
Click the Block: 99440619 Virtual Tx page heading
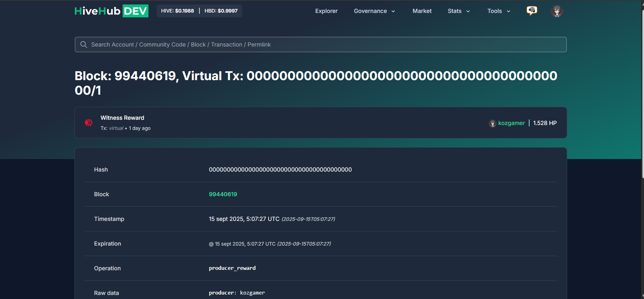316,83
